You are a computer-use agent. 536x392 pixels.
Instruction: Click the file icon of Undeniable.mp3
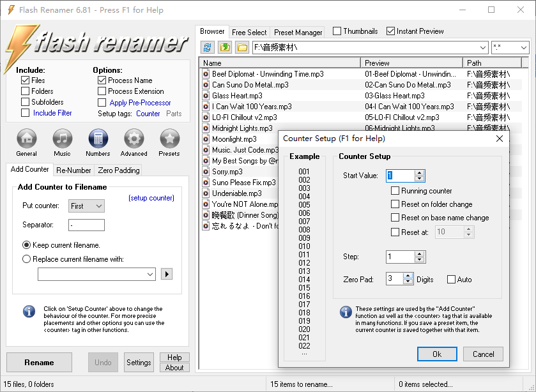coord(206,193)
